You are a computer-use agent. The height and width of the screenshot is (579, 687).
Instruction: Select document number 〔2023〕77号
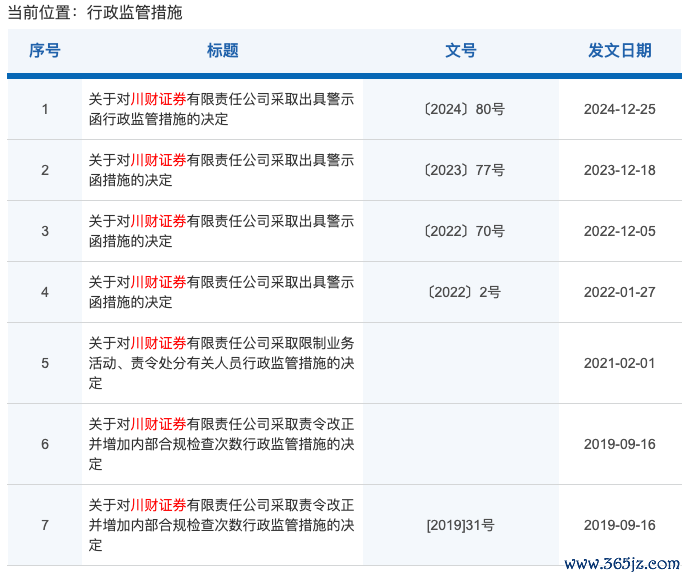[464, 170]
